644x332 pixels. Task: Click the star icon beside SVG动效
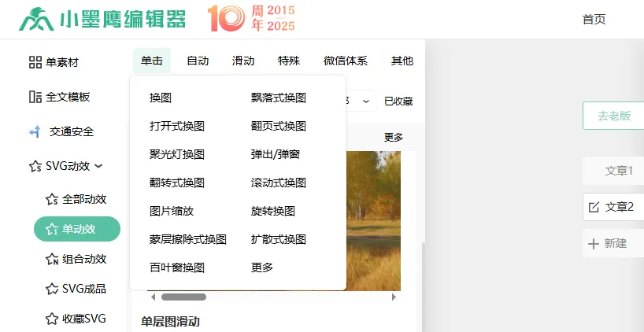click(35, 167)
